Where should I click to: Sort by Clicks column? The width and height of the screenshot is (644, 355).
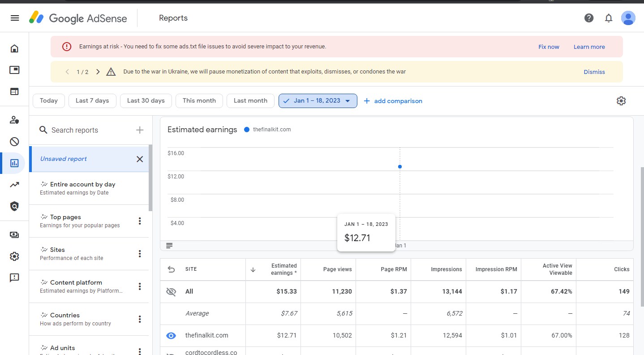click(622, 269)
